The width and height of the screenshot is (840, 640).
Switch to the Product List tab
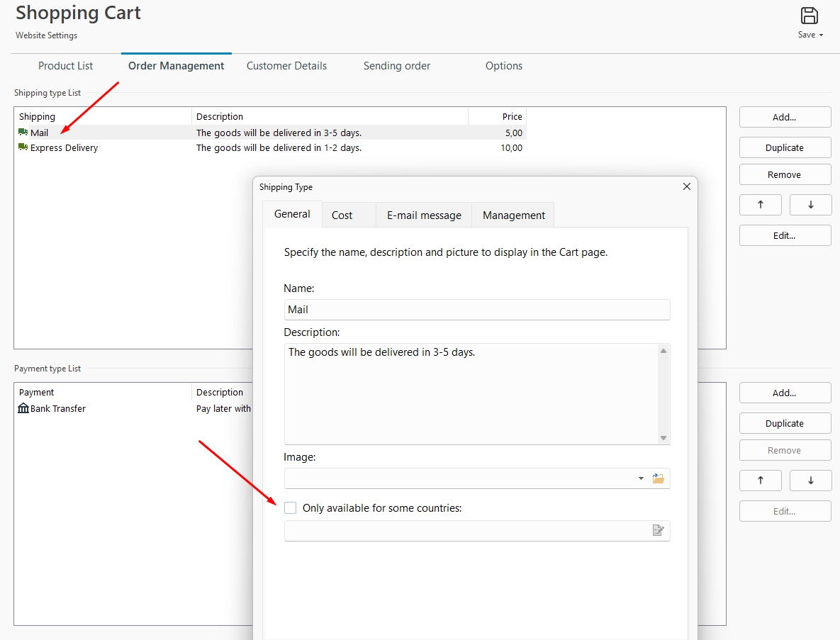(x=65, y=66)
